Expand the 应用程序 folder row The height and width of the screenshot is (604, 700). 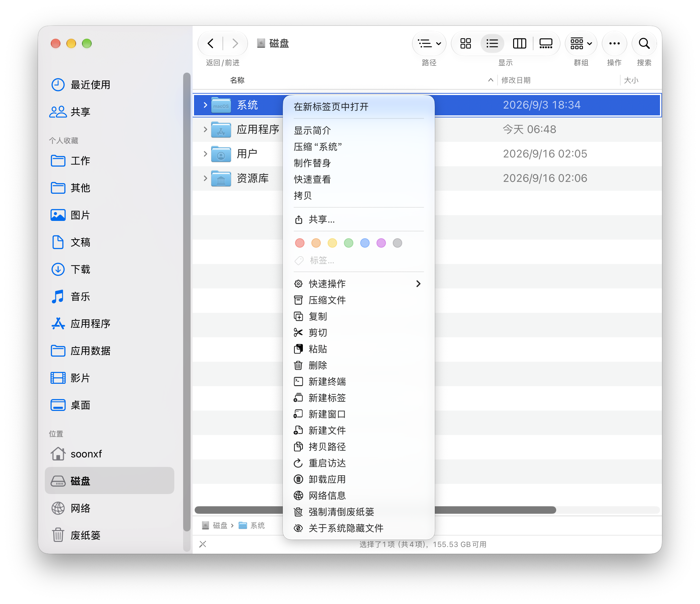point(205,130)
